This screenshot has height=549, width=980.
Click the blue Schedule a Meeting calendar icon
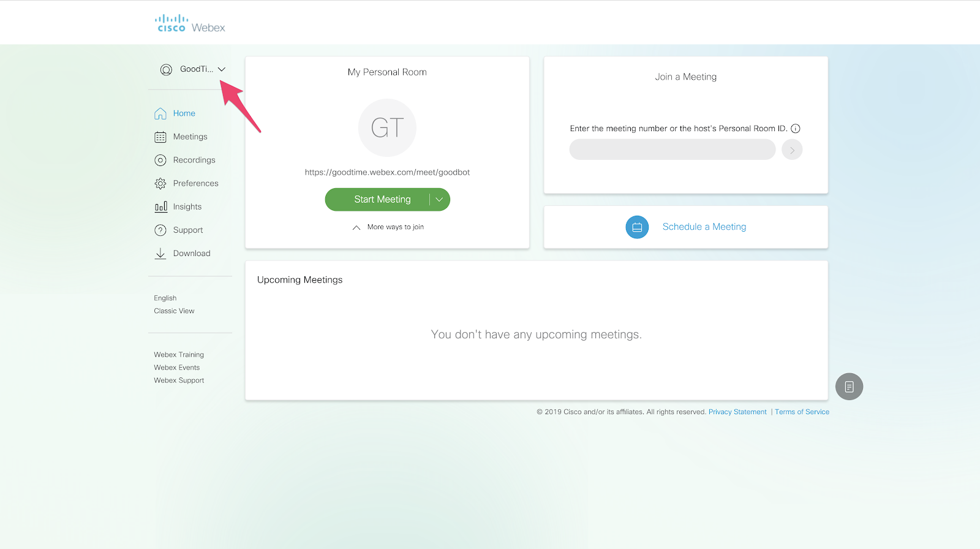pos(637,227)
